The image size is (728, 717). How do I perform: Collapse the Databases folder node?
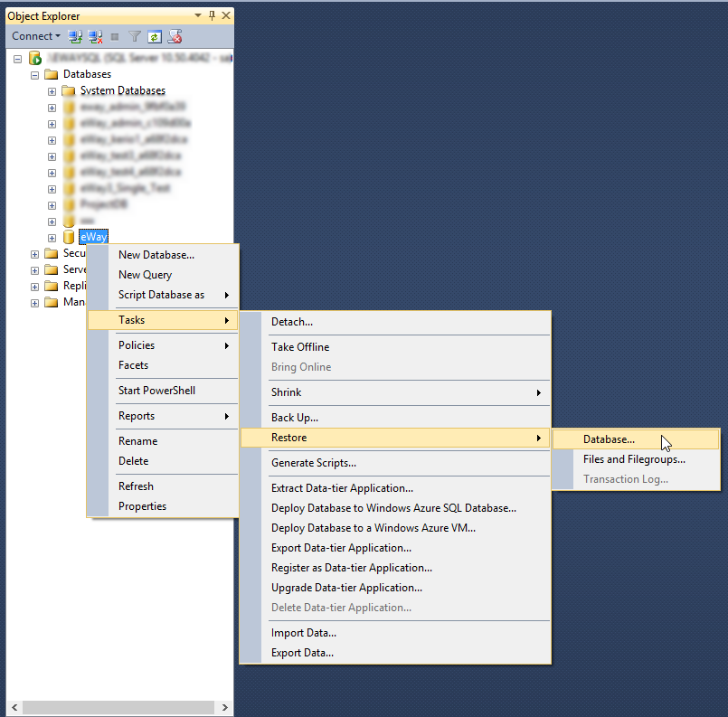coord(35,75)
